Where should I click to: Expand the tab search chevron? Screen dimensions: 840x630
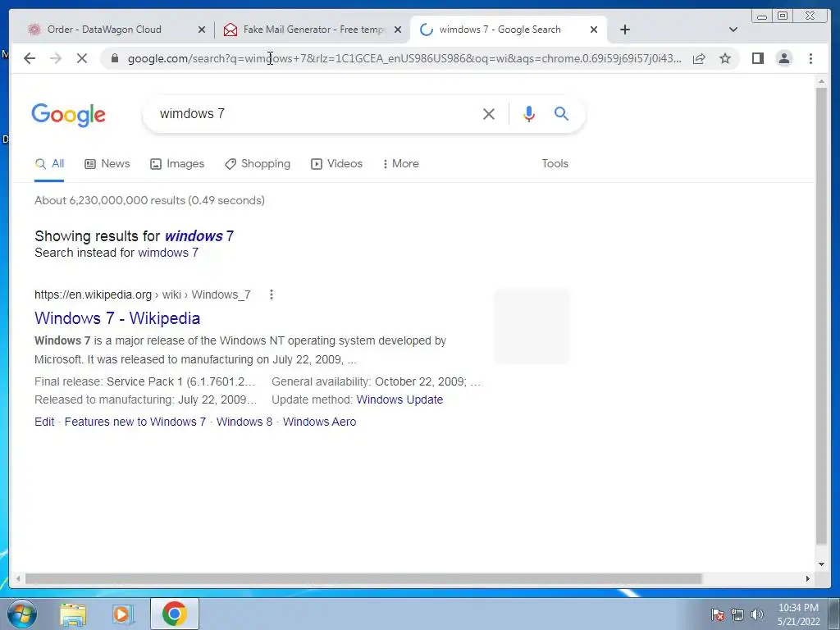click(x=733, y=30)
